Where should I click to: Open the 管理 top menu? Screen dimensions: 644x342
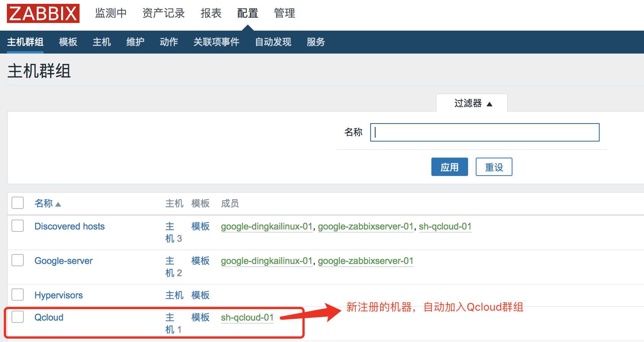285,13
